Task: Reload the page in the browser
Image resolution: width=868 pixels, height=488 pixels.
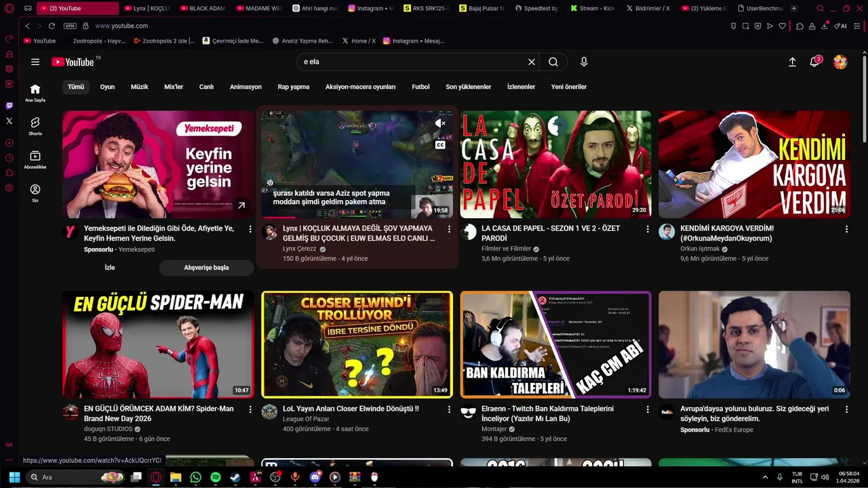Action: 52,26
